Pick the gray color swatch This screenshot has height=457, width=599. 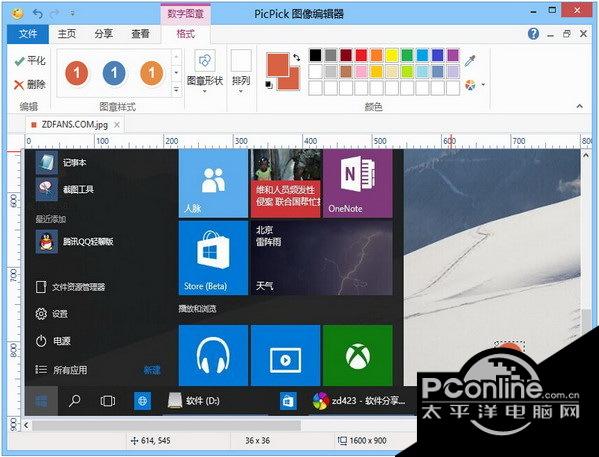tap(330, 55)
